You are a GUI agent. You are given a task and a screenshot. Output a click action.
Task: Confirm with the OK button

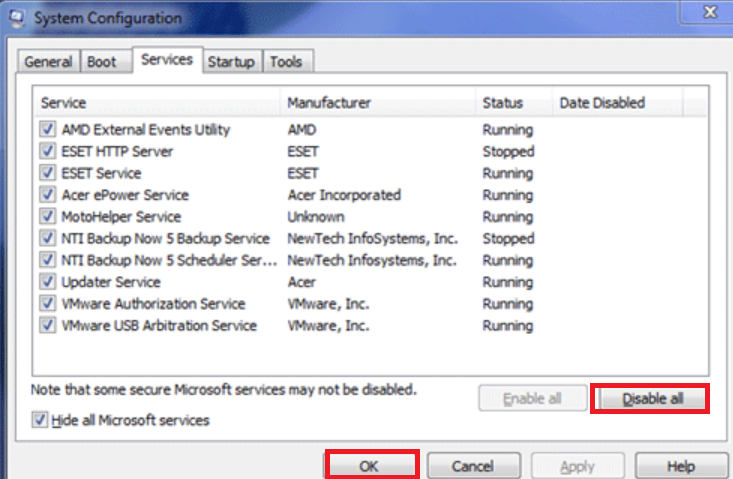[x=371, y=466]
